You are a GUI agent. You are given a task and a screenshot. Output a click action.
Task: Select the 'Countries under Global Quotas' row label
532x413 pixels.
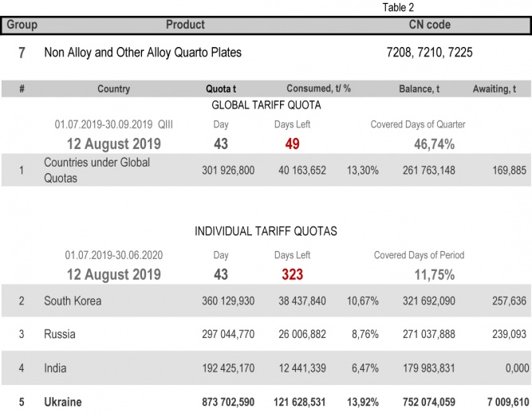click(97, 170)
